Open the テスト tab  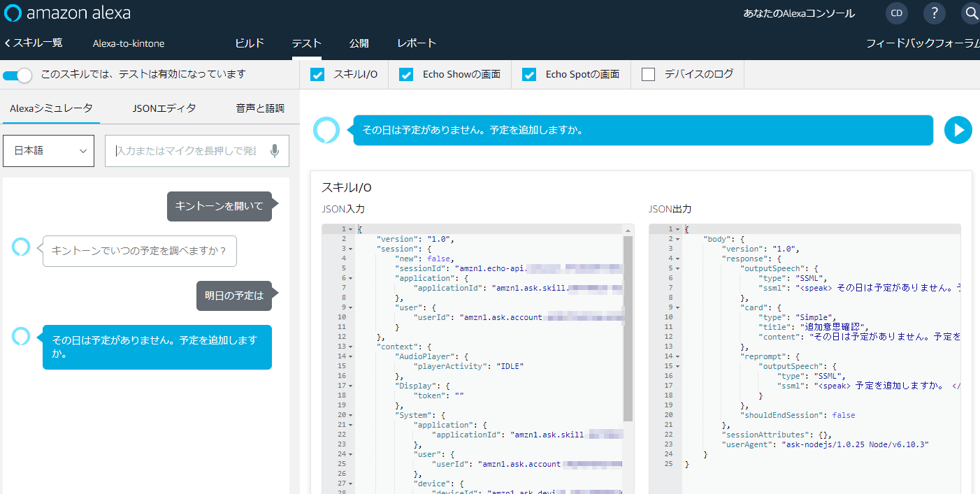coord(307,43)
